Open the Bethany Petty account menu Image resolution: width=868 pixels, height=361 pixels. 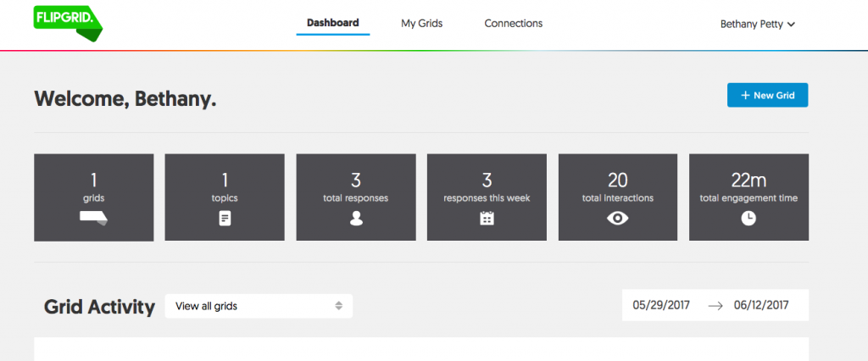point(757,25)
